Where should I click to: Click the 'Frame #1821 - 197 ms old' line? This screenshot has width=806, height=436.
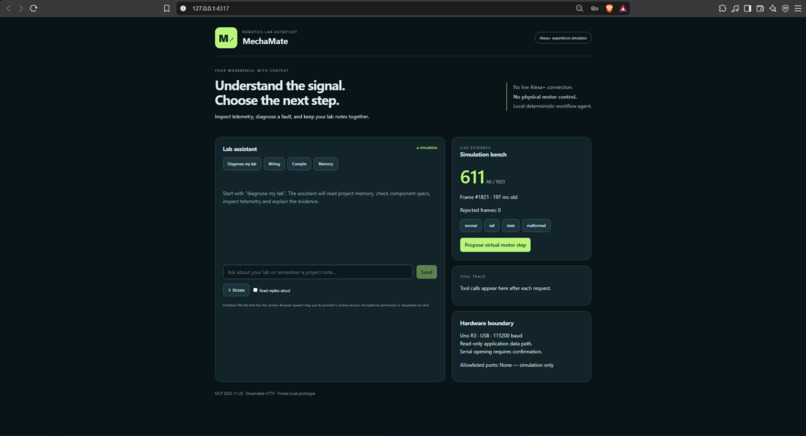pyautogui.click(x=488, y=197)
